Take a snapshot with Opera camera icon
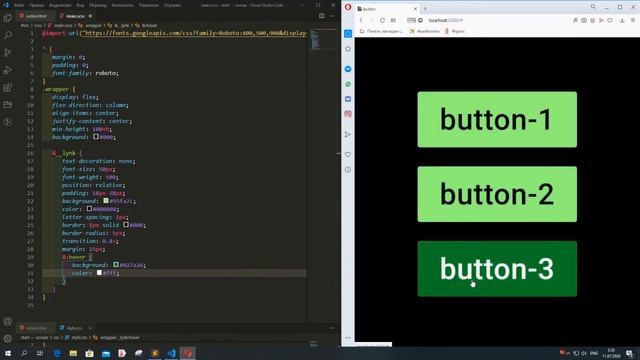The height and width of the screenshot is (360, 640). tap(584, 20)
